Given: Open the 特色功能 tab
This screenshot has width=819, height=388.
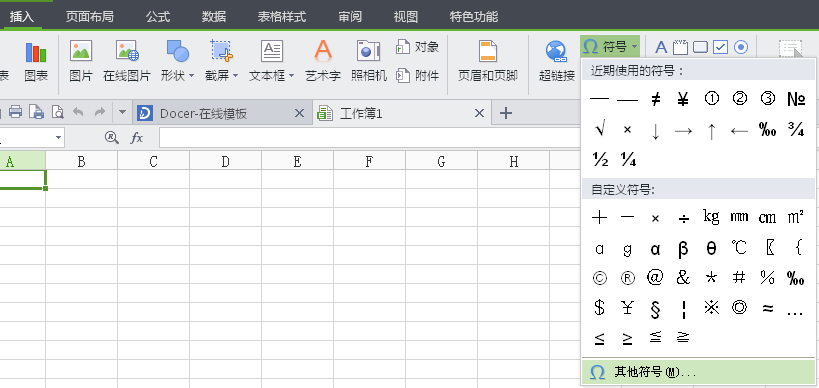Looking at the screenshot, I should point(474,17).
